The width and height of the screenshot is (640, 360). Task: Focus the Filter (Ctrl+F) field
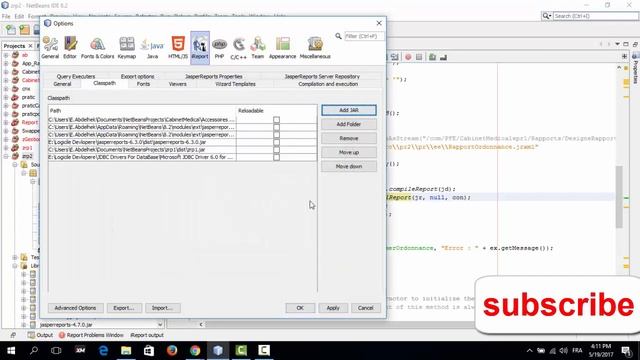coord(364,36)
